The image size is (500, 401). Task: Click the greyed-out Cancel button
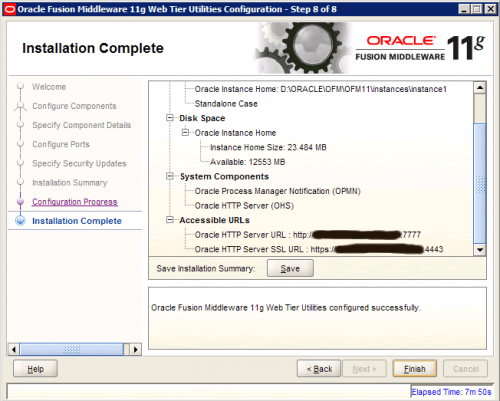click(466, 369)
